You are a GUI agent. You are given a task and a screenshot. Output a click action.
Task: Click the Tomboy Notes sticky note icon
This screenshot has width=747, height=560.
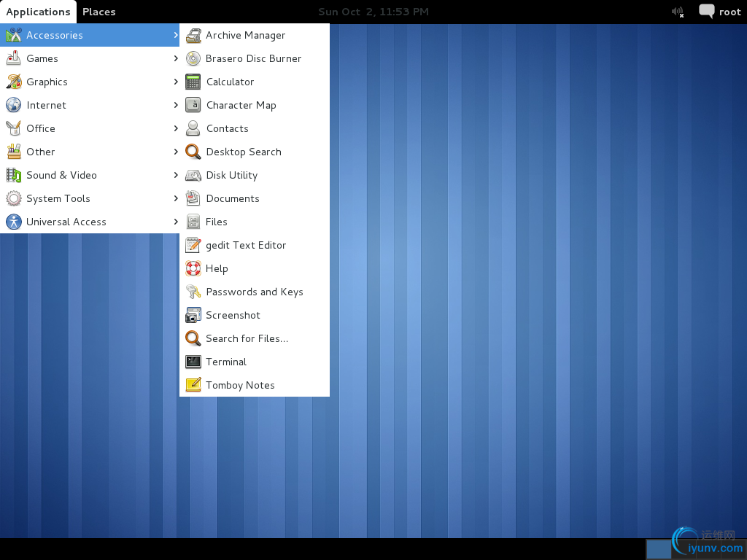click(193, 385)
